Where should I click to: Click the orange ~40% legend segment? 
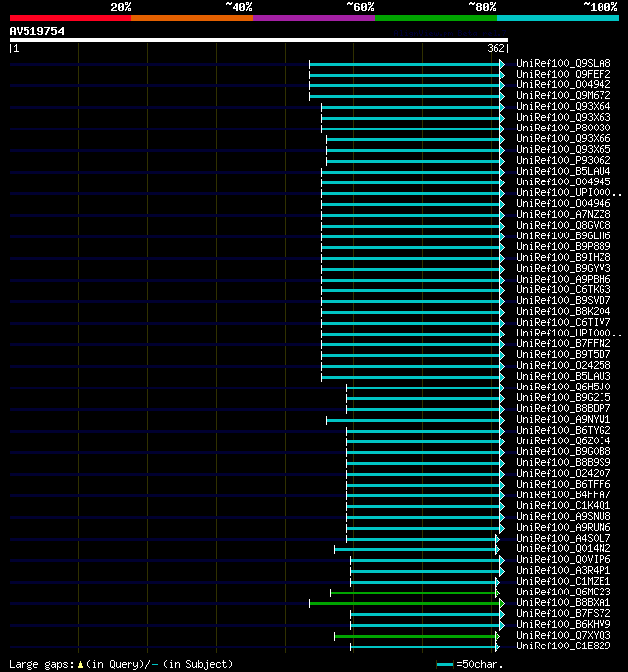pyautogui.click(x=192, y=18)
